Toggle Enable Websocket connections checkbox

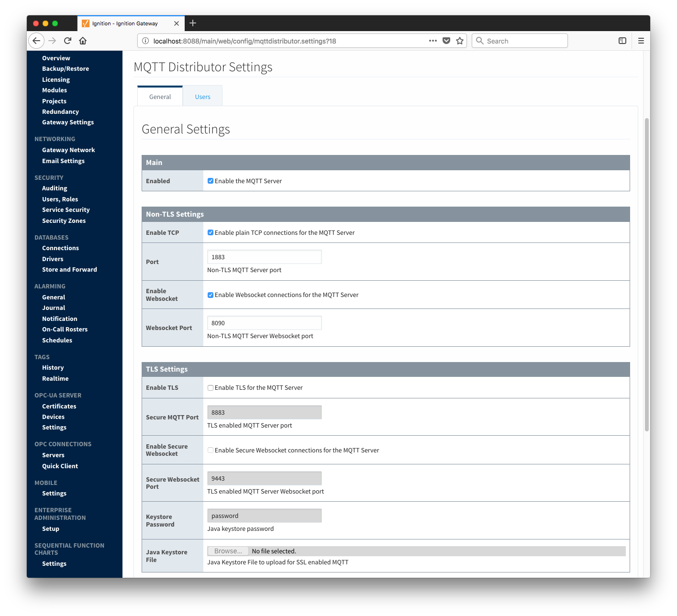(x=211, y=295)
